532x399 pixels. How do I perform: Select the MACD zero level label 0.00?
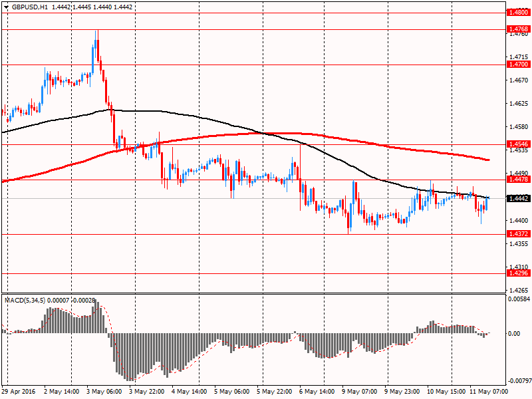pyautogui.click(x=513, y=334)
